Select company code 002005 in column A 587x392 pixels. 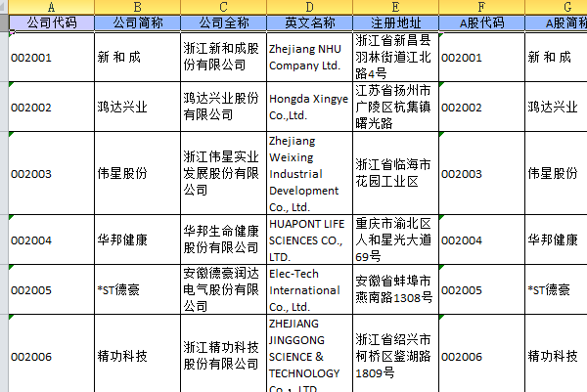[51, 289]
